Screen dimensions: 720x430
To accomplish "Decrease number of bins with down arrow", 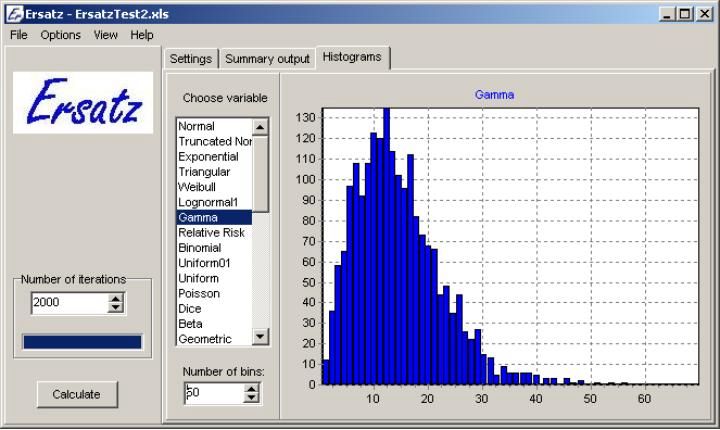I will point(250,399).
